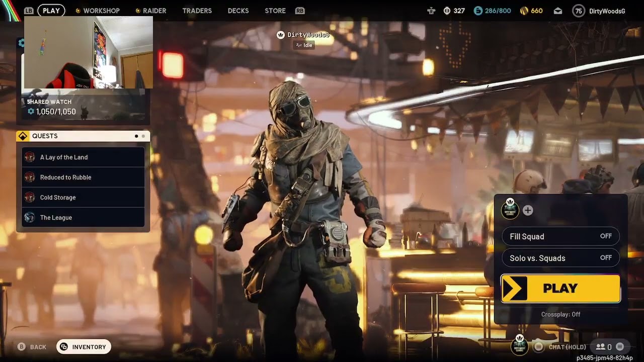Click the Crossplay: Off label
644x362 pixels.
[560, 314]
